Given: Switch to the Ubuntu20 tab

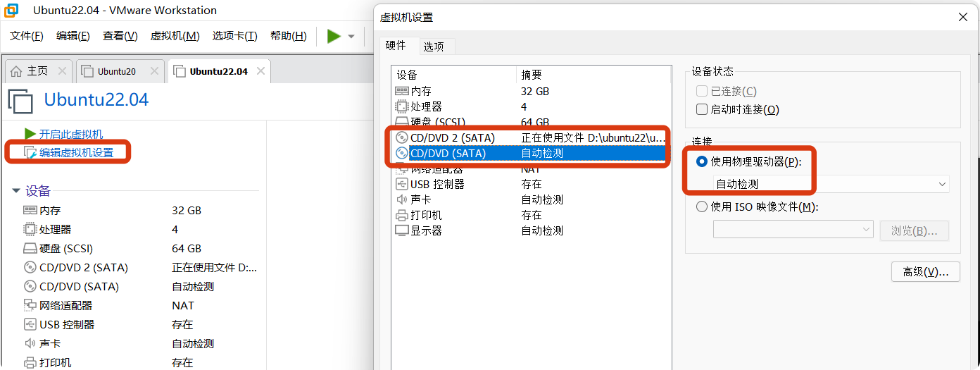Looking at the screenshot, I should point(120,71).
